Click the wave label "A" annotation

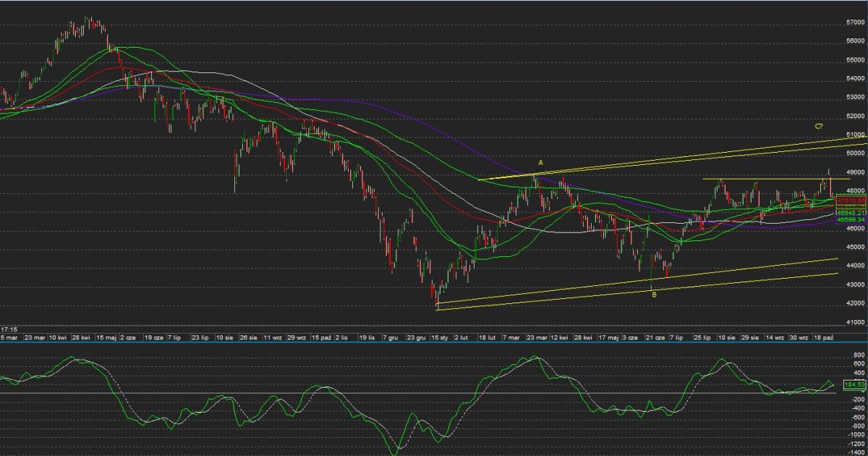540,163
